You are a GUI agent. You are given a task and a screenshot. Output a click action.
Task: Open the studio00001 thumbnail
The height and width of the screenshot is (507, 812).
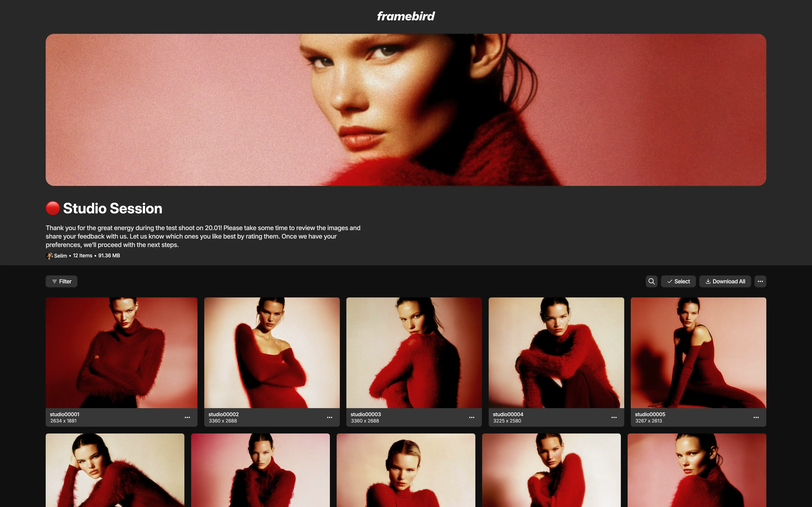(x=121, y=352)
